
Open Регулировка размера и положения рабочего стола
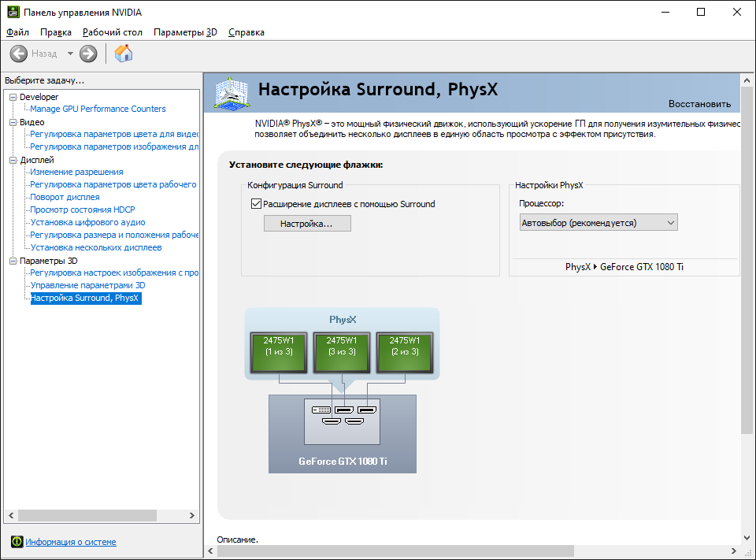(114, 235)
